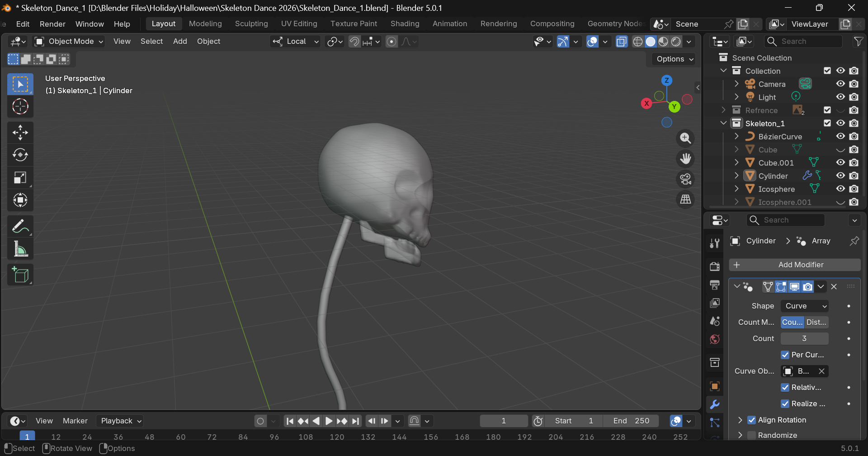Hide Cylinder object via eye icon
Image resolution: width=868 pixels, height=456 pixels.
(x=840, y=176)
